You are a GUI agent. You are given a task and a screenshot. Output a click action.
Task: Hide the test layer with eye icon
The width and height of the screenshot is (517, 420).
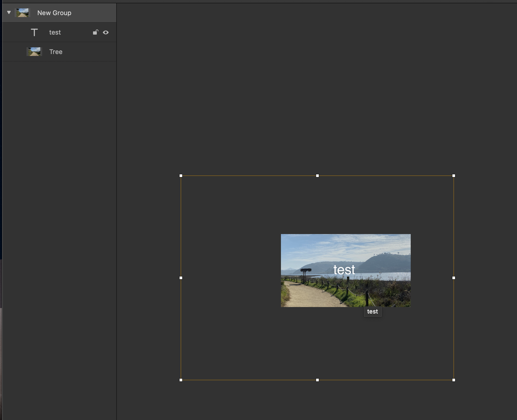click(x=106, y=32)
